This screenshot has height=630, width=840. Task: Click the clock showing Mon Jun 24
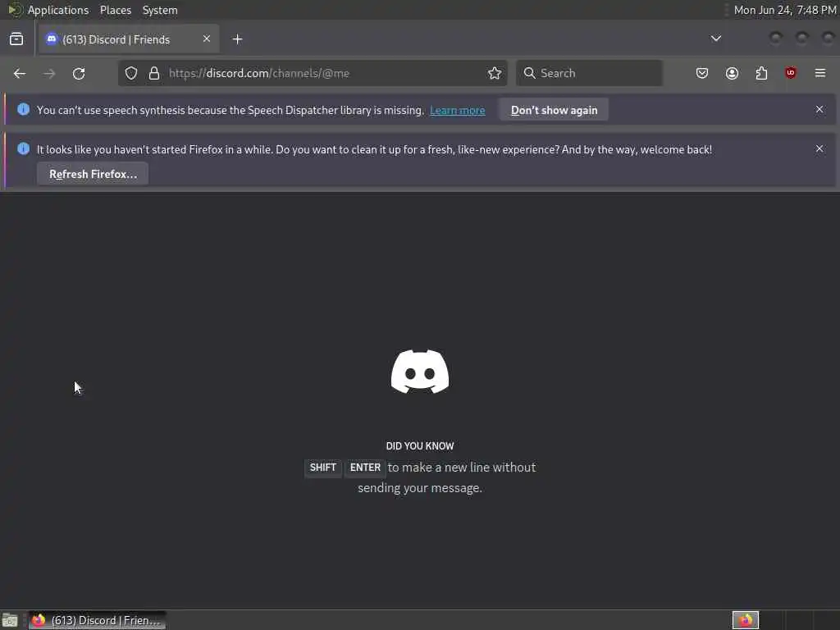[x=785, y=10]
